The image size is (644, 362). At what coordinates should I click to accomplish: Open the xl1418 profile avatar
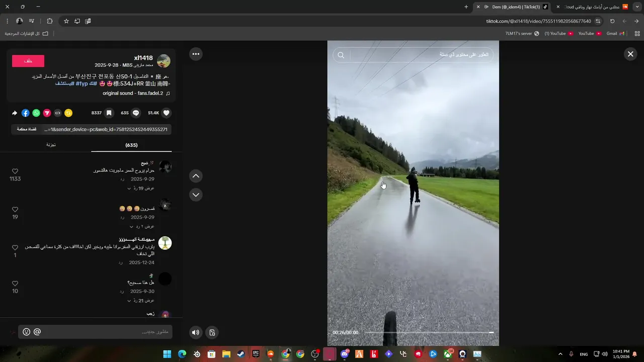point(164,61)
